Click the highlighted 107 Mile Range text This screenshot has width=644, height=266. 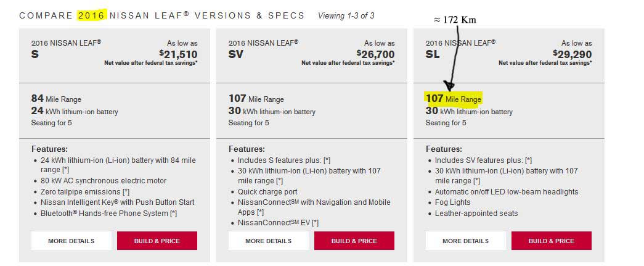tap(453, 99)
